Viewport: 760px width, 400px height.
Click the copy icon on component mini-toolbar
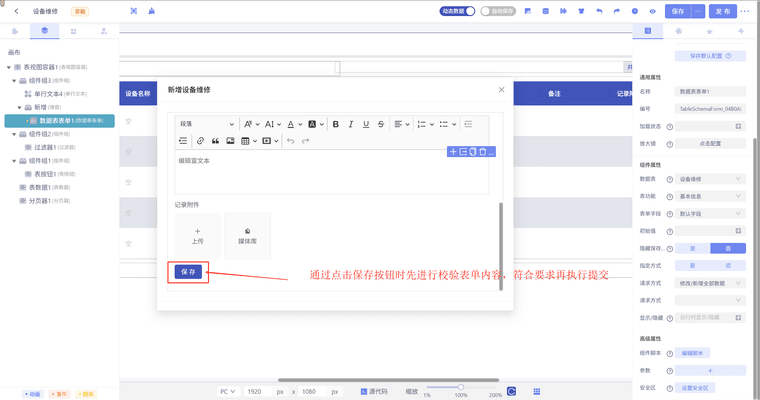coord(473,152)
